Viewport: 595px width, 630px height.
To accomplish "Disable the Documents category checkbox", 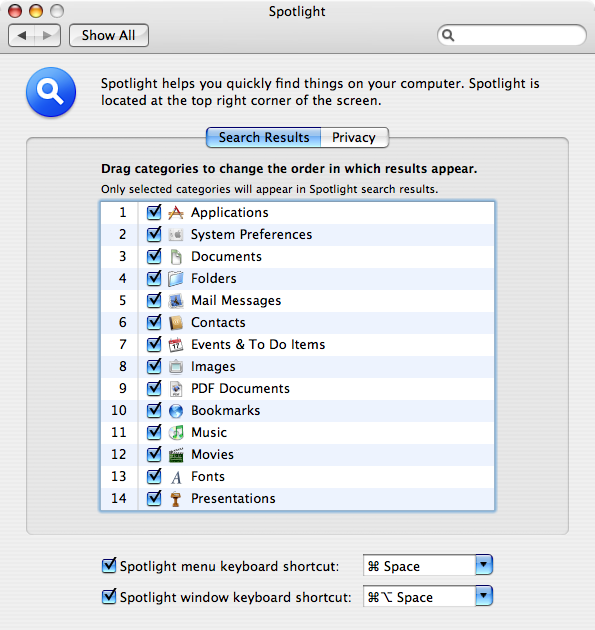I will click(154, 256).
